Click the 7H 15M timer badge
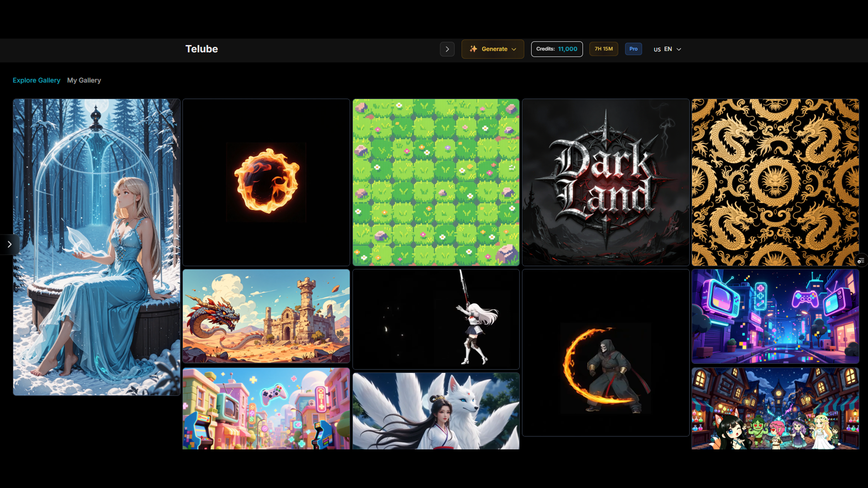Image resolution: width=868 pixels, height=488 pixels. (603, 49)
